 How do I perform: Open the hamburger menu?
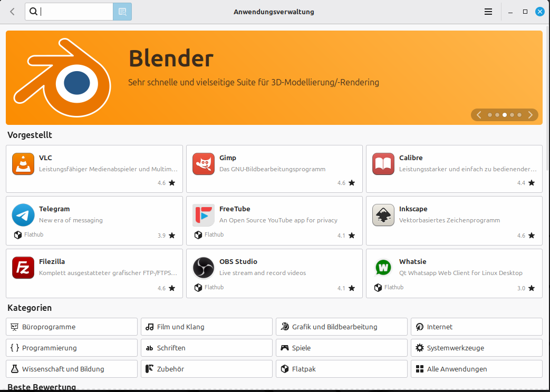tap(488, 12)
